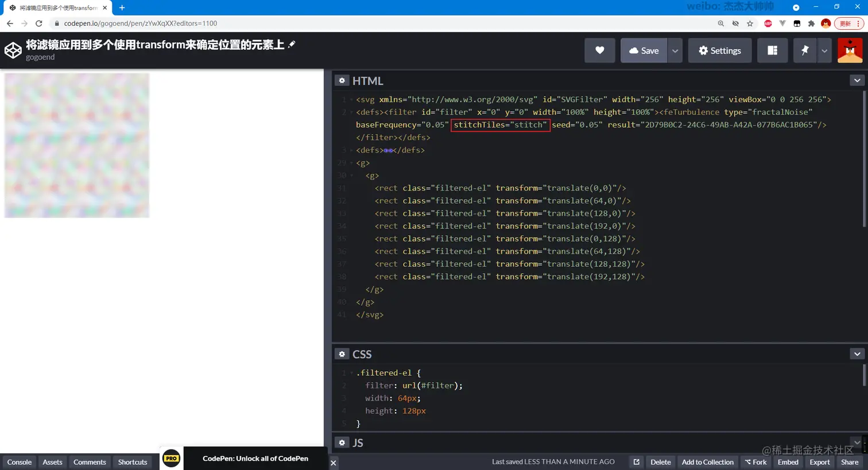Go forward in browser history
The height and width of the screenshot is (470, 868).
point(24,24)
